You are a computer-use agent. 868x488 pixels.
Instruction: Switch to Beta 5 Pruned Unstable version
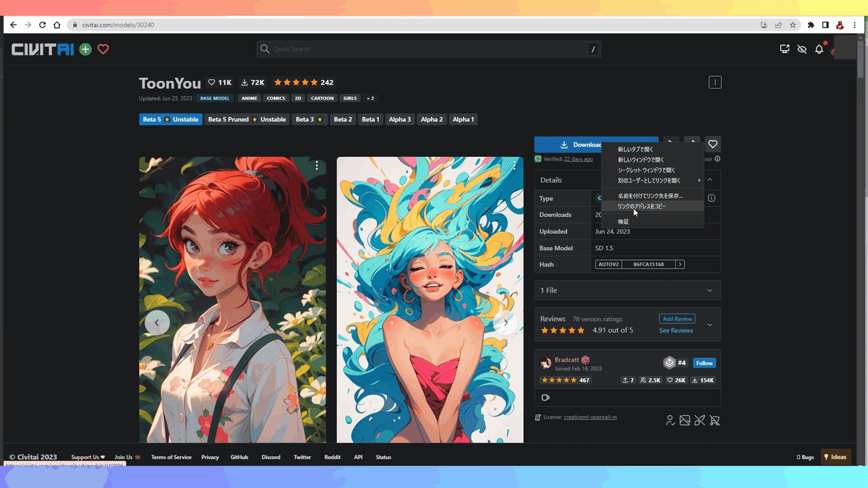coord(247,119)
